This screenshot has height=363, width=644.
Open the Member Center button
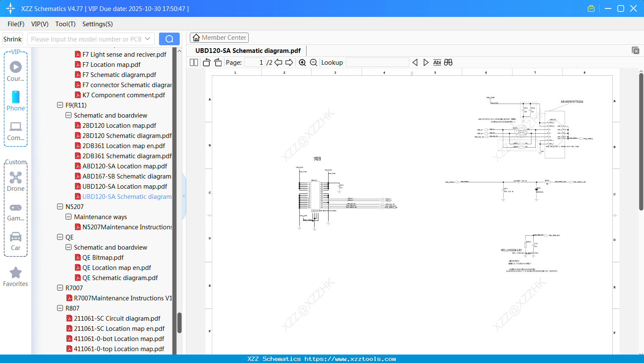pyautogui.click(x=219, y=38)
